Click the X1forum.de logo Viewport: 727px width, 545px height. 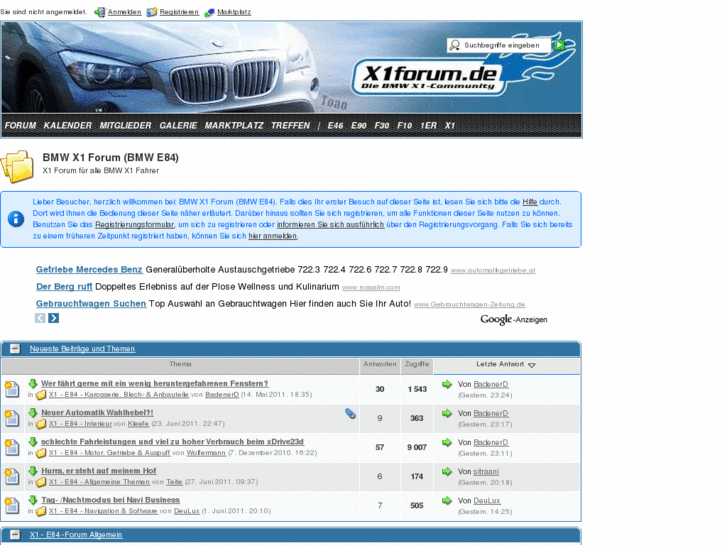429,77
